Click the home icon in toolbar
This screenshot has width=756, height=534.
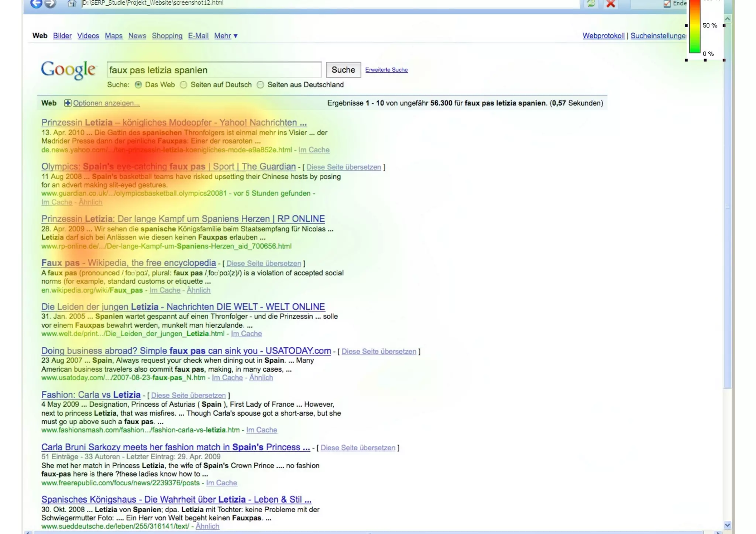[72, 3]
